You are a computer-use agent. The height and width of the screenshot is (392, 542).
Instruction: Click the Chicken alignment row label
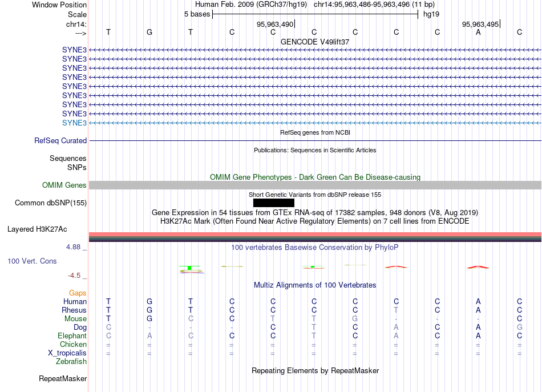click(x=73, y=344)
